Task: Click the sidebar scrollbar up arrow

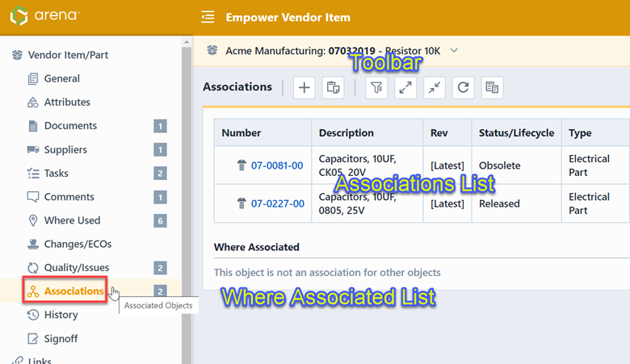Action: [x=187, y=42]
